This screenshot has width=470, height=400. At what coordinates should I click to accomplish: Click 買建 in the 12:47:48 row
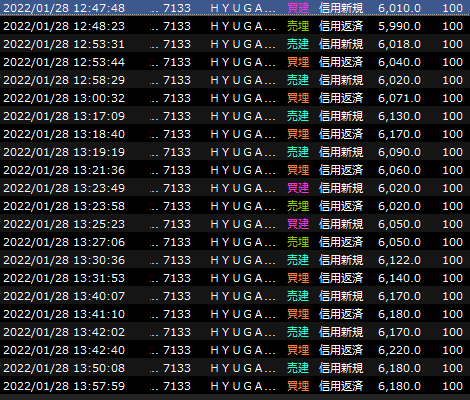pyautogui.click(x=298, y=8)
